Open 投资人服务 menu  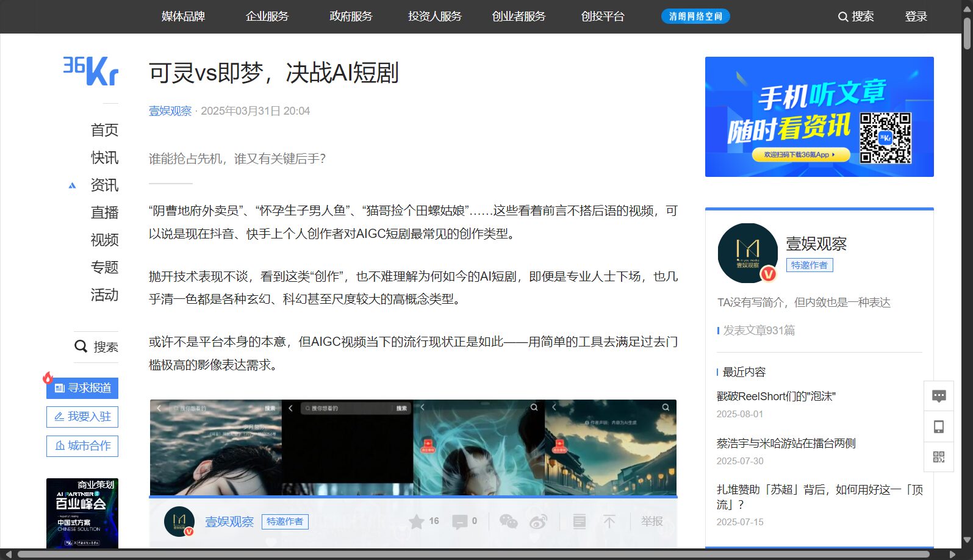435,16
